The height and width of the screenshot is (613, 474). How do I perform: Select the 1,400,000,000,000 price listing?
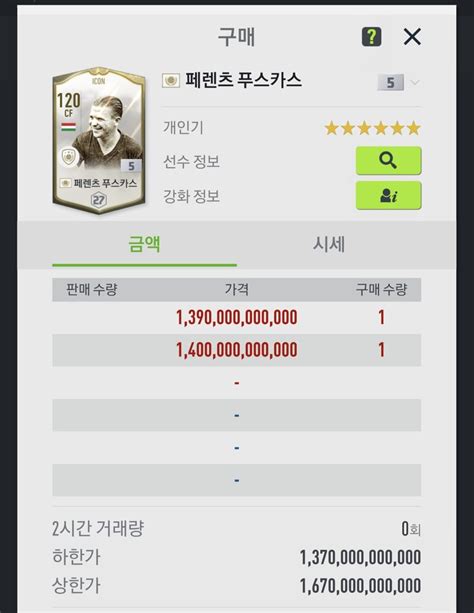point(237,350)
